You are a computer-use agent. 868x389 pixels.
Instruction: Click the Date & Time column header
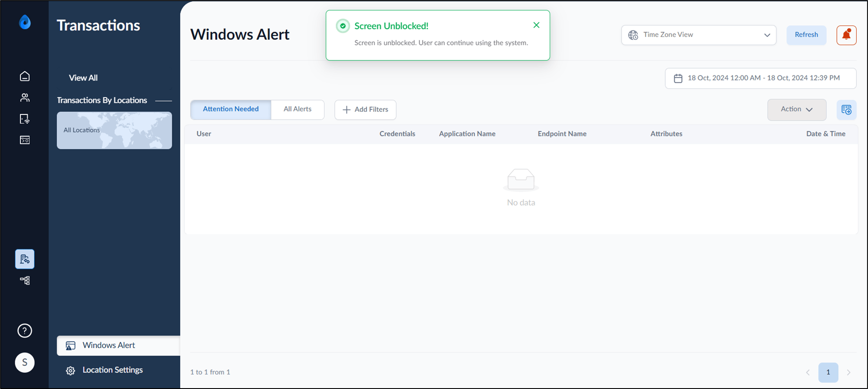click(x=826, y=134)
